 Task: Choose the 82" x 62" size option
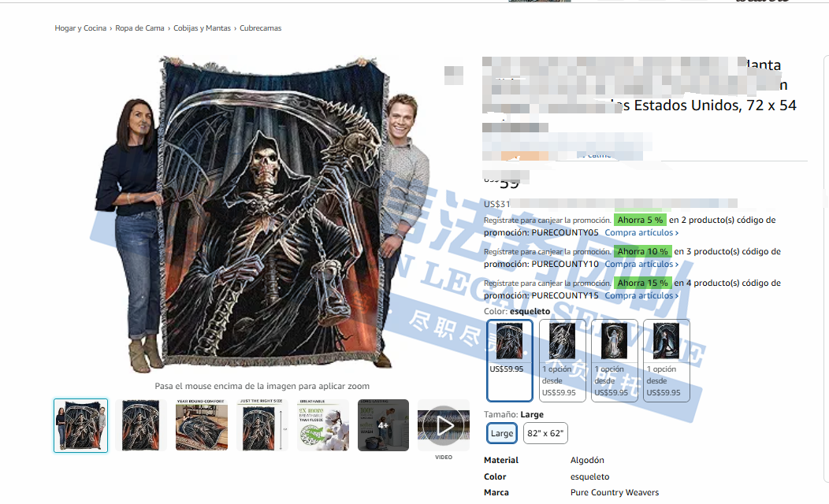click(545, 433)
